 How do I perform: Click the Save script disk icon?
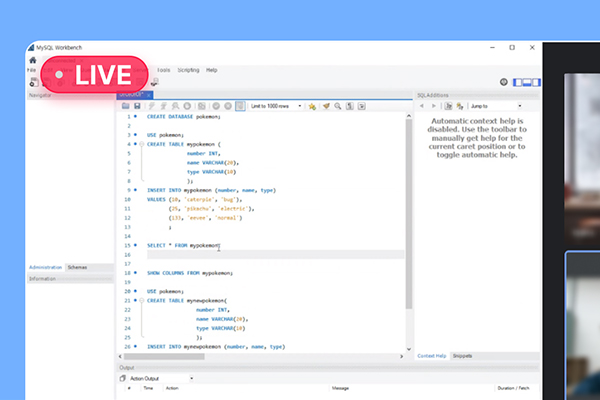click(x=137, y=106)
